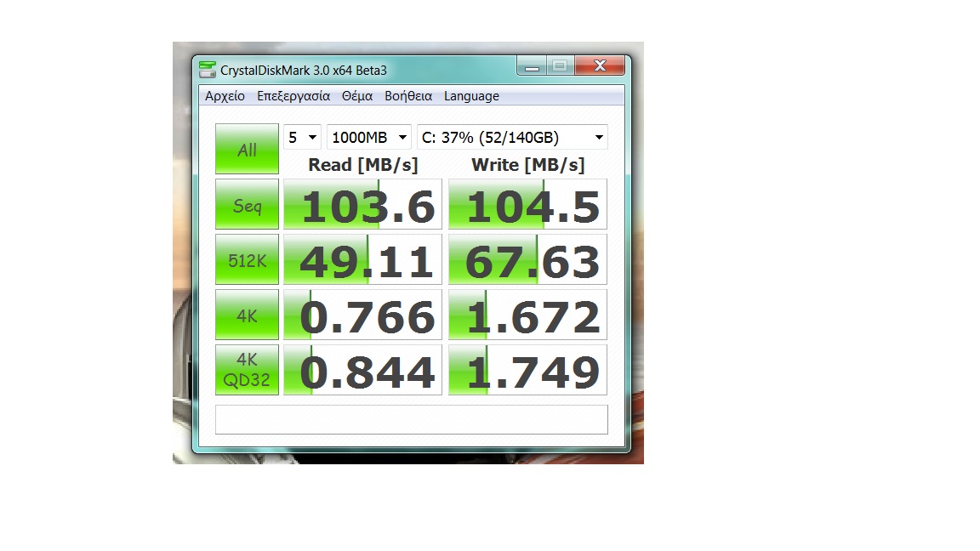Click the 512K read result 49.11
The image size is (980, 551).
coord(362,259)
